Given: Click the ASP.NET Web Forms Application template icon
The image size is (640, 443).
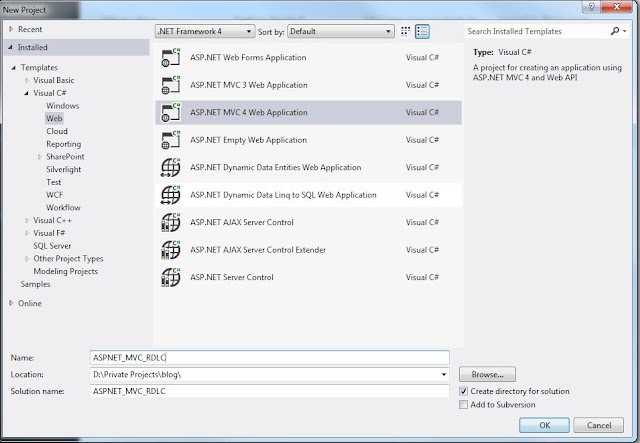Looking at the screenshot, I should pos(171,58).
